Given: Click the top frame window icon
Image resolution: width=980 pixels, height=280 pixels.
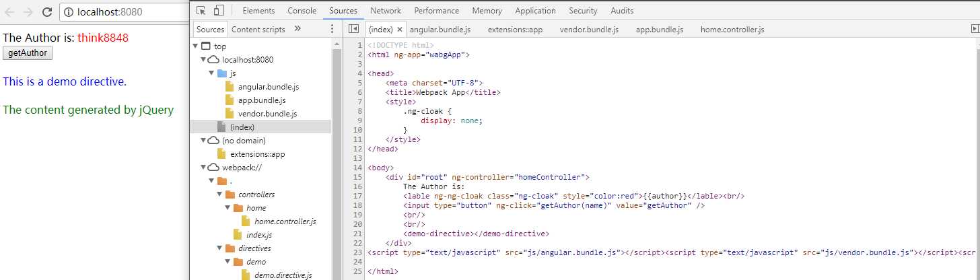Looking at the screenshot, I should point(205,46).
